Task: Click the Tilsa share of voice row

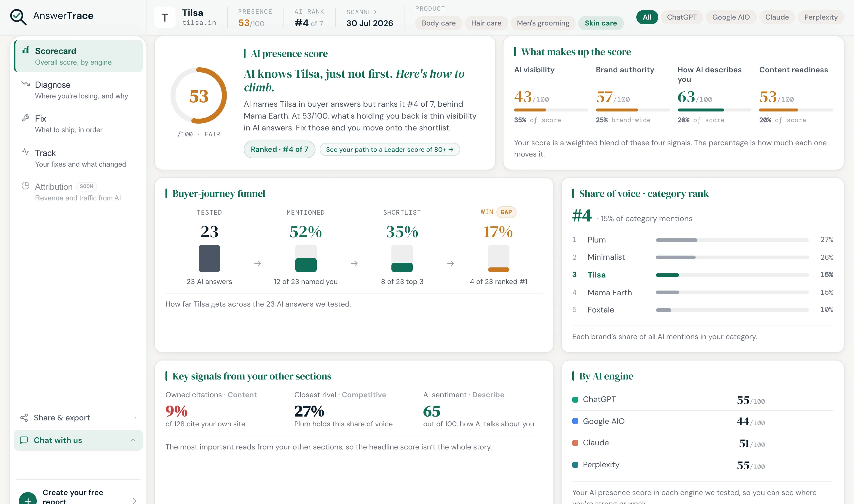Action: (702, 275)
